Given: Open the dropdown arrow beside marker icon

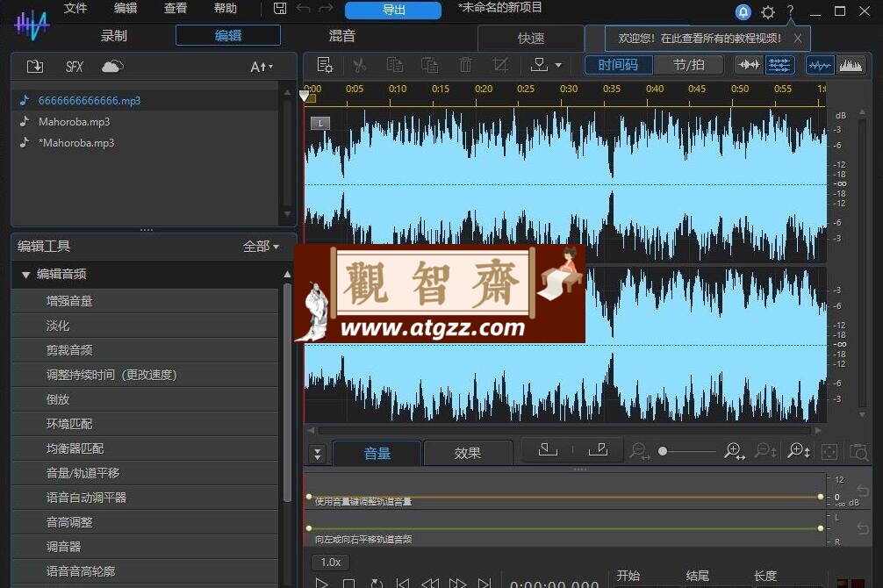Looking at the screenshot, I should 558,65.
